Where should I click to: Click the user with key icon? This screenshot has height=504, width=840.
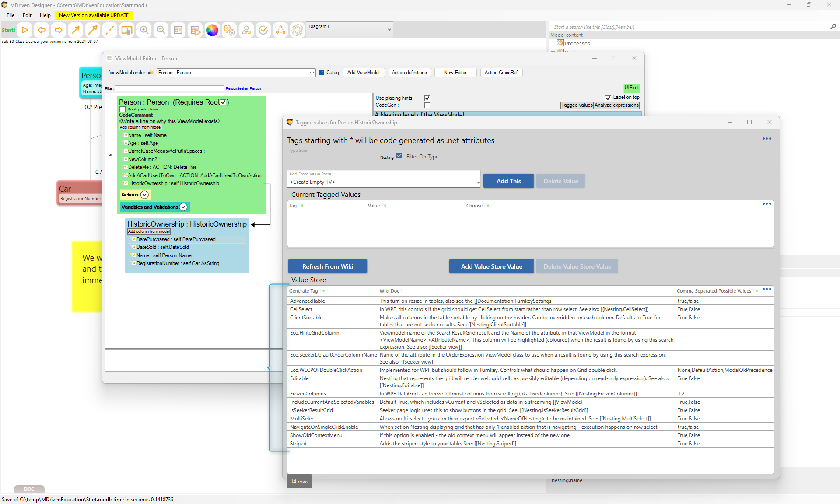[246, 30]
